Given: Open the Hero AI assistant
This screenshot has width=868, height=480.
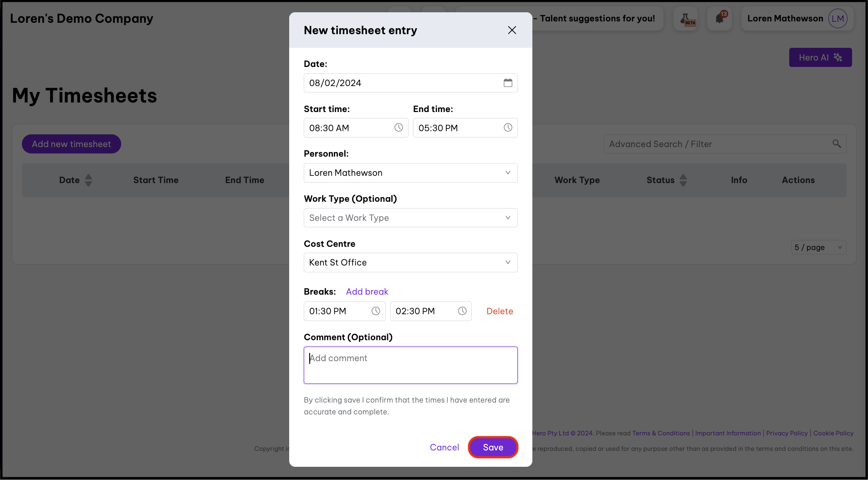Looking at the screenshot, I should [820, 57].
